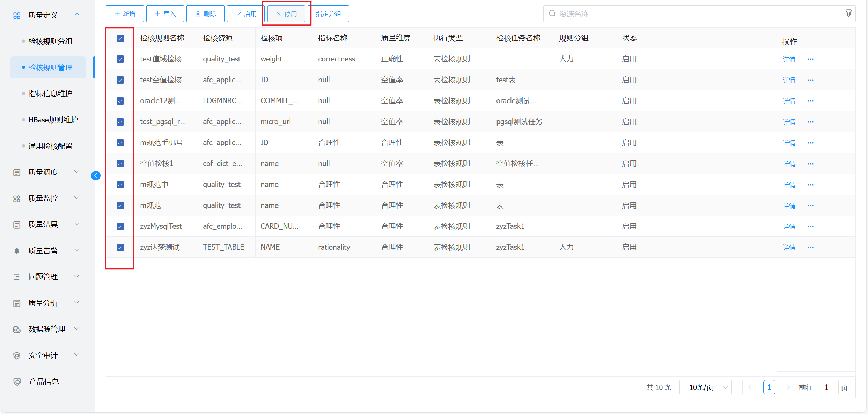This screenshot has height=414, width=868.
Task: Click the 质量告警 bell icon in sidebar
Action: pos(17,251)
